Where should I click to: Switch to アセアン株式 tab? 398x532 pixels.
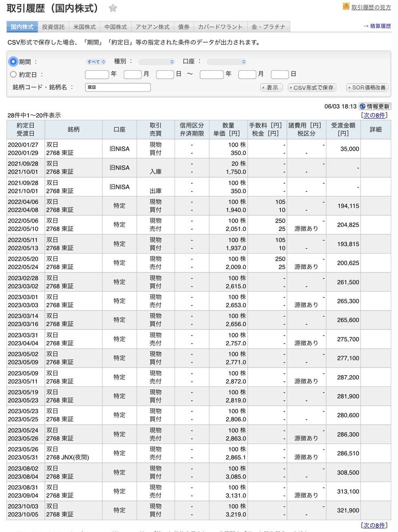click(152, 27)
